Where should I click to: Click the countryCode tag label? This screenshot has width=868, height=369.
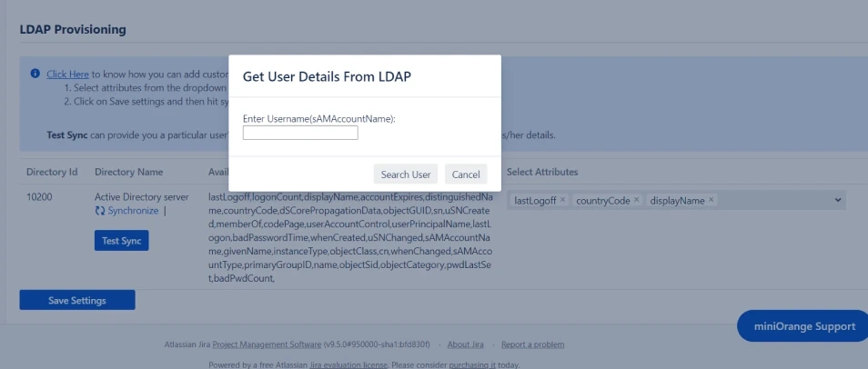[603, 200]
